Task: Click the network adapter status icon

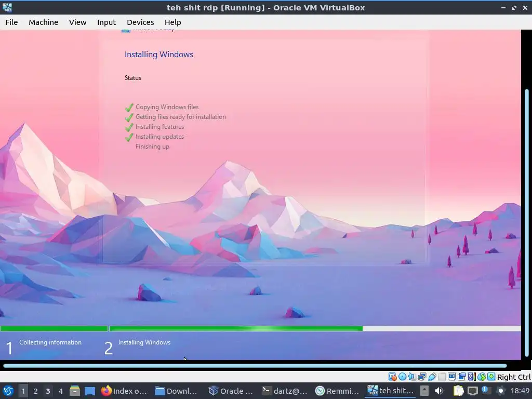Action: [422, 377]
